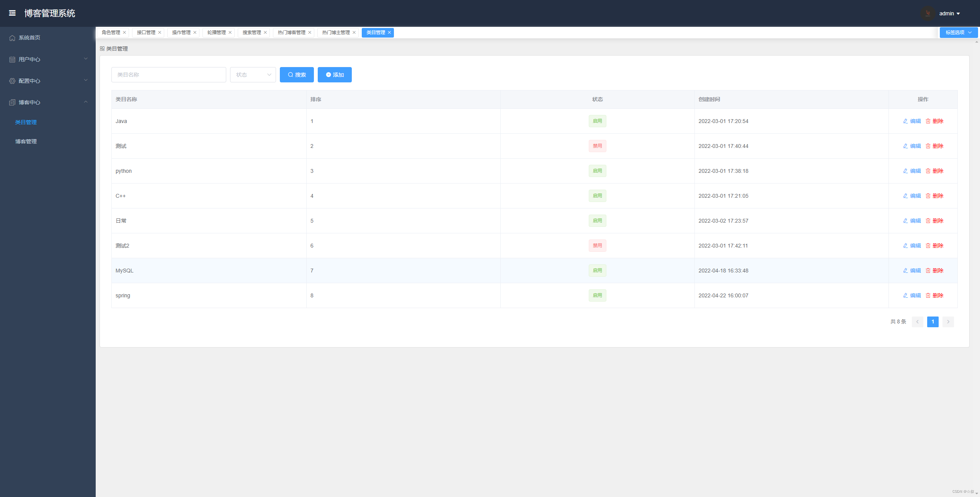
Task: Open the 状态 filter dropdown
Action: pos(253,75)
